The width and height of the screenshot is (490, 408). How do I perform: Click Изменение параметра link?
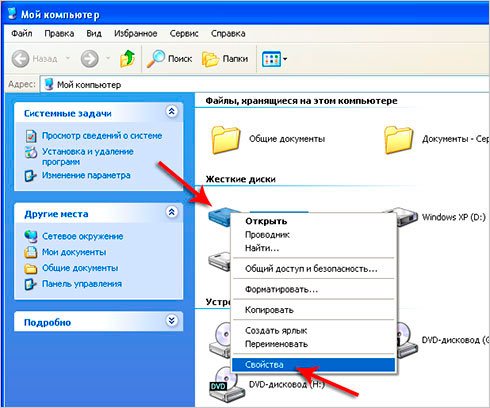pos(86,175)
